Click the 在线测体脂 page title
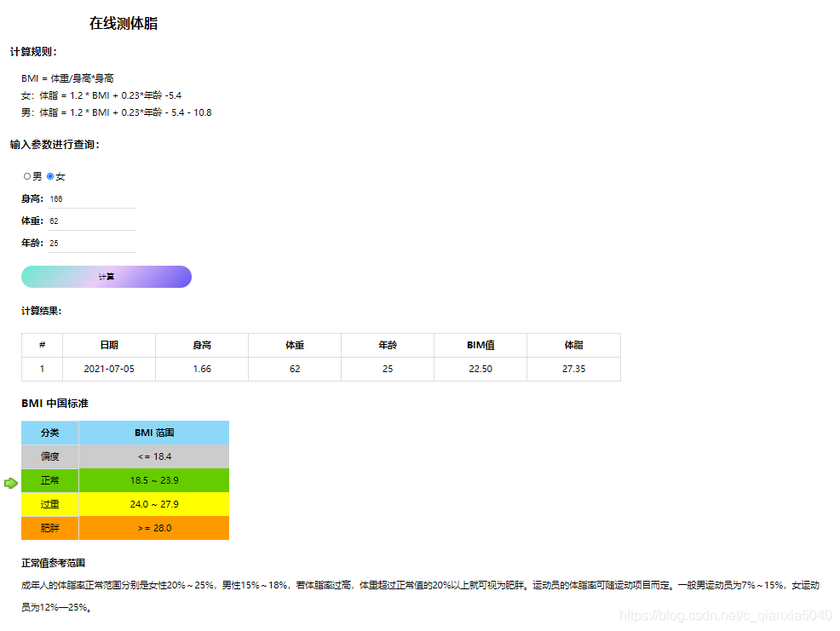The height and width of the screenshot is (631, 840). [x=124, y=23]
